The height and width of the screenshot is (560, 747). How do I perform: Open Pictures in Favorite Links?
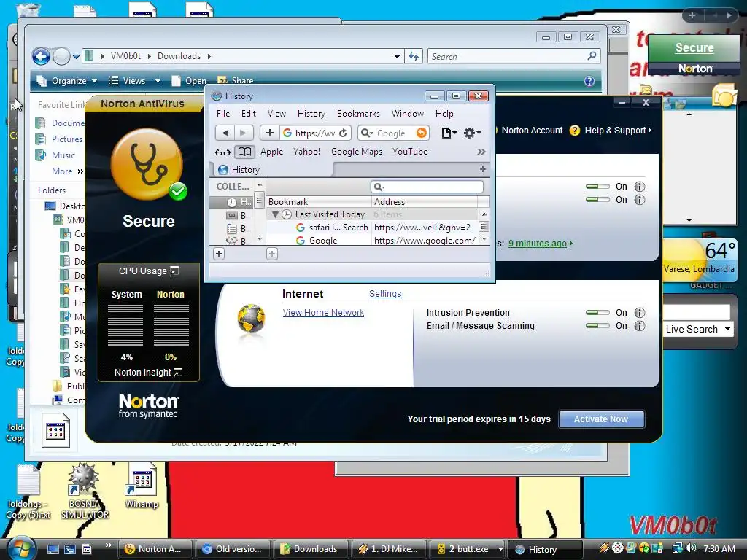click(66, 139)
